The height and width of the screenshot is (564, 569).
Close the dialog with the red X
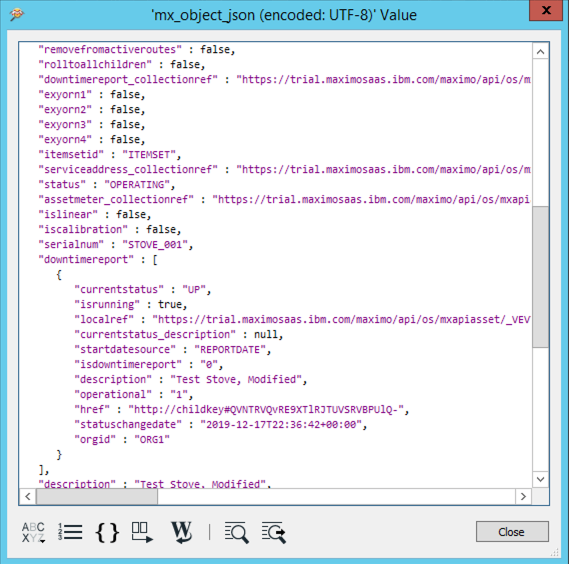coord(546,10)
